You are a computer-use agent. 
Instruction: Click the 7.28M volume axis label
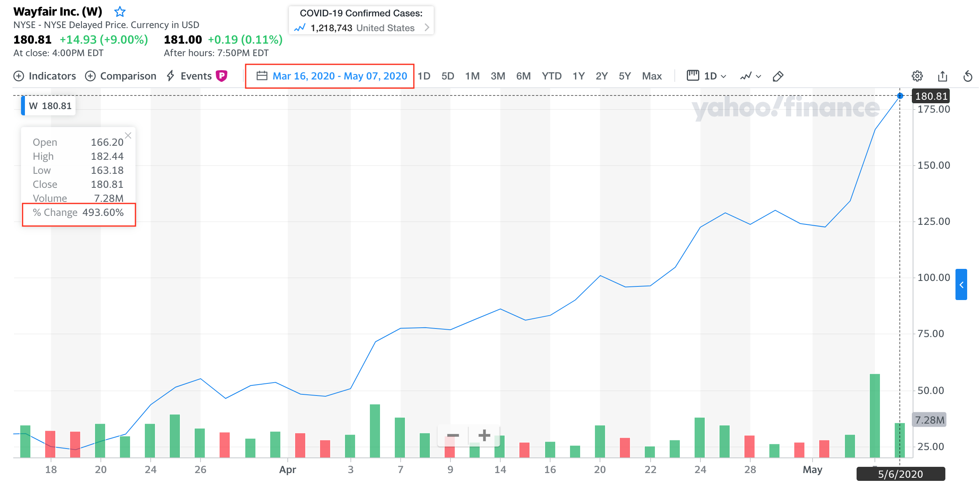tap(929, 420)
